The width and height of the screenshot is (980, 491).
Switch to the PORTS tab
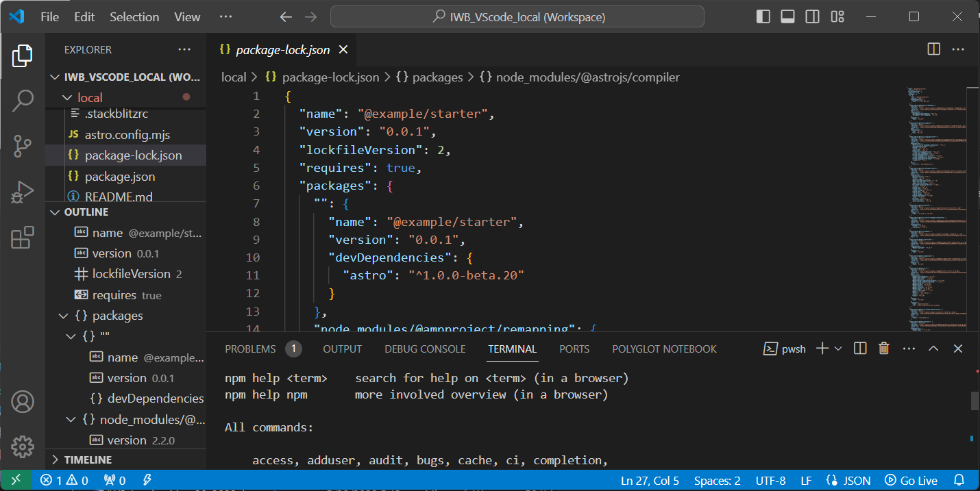coord(574,349)
